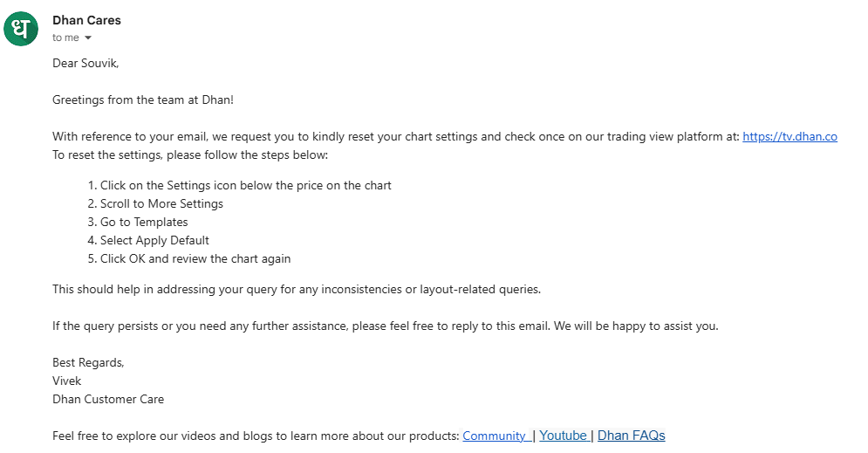Viewport: 868px width, 453px height.
Task: Click the "Dear Souvik," greeting line
Action: coord(85,63)
